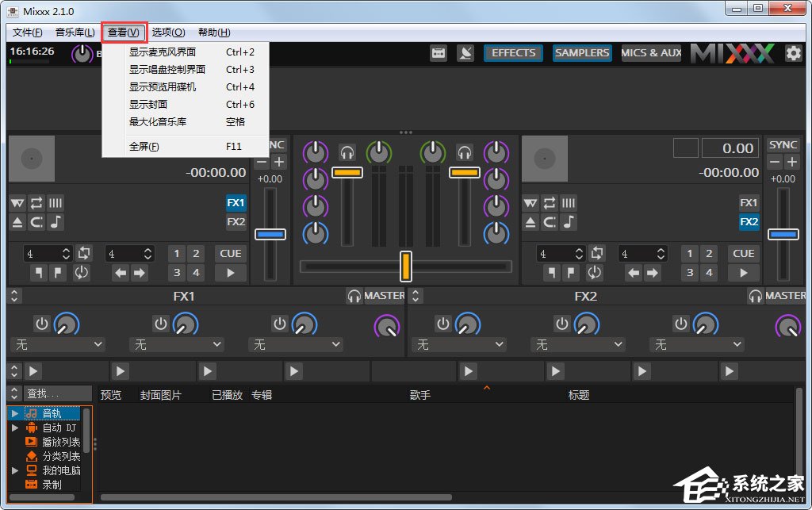Screen dimensions: 812x510
Task: Click the crossfader slider handle
Action: point(406,267)
